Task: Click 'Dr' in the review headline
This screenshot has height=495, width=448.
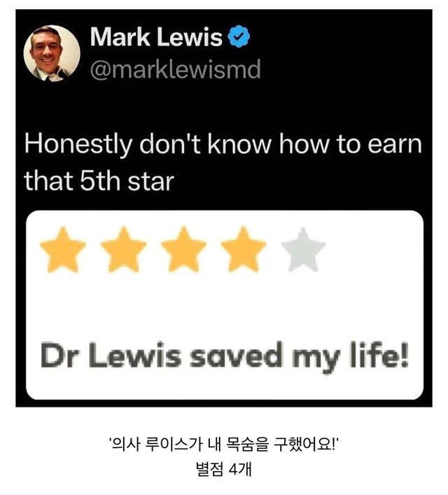Action: [59, 356]
